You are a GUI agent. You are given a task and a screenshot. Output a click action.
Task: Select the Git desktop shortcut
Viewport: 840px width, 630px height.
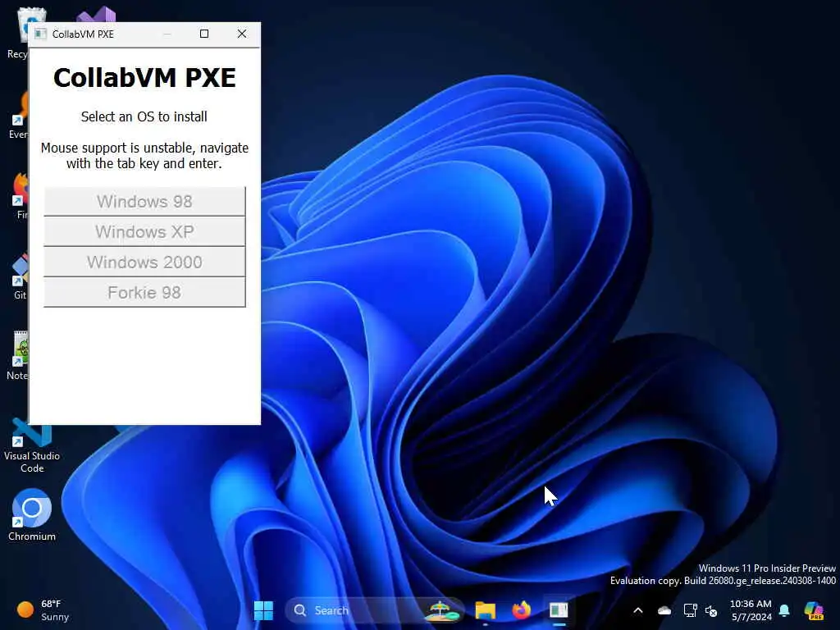[20, 277]
